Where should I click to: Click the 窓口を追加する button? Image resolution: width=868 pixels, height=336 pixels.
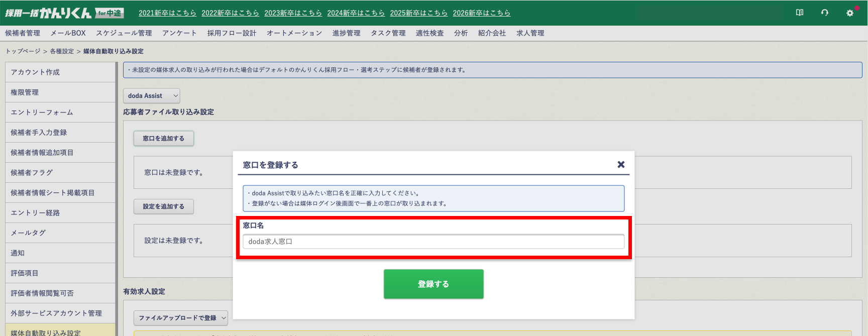coord(163,139)
